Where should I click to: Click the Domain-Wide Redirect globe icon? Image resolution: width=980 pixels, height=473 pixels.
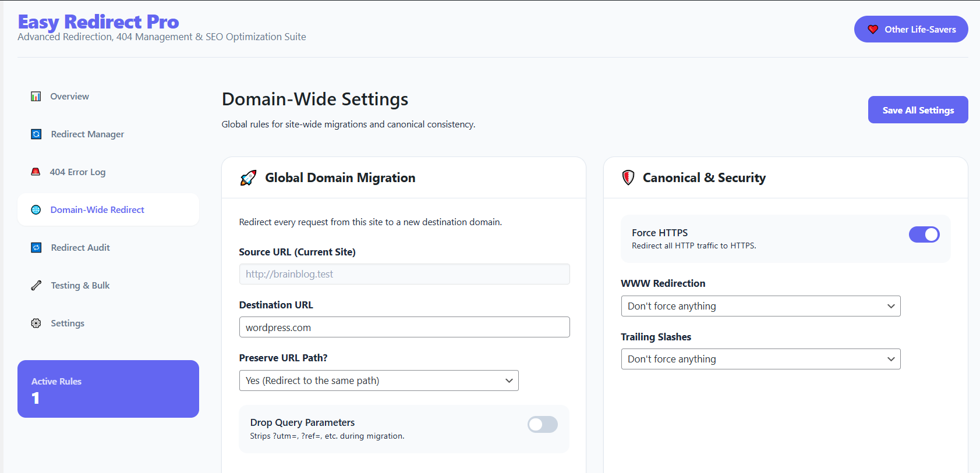pos(36,210)
